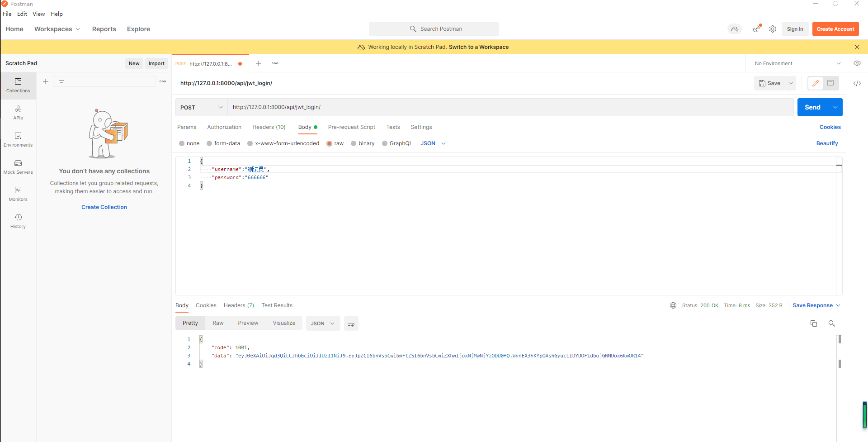Image resolution: width=868 pixels, height=442 pixels.
Task: Open the tab options ellipsis
Action: pos(275,63)
